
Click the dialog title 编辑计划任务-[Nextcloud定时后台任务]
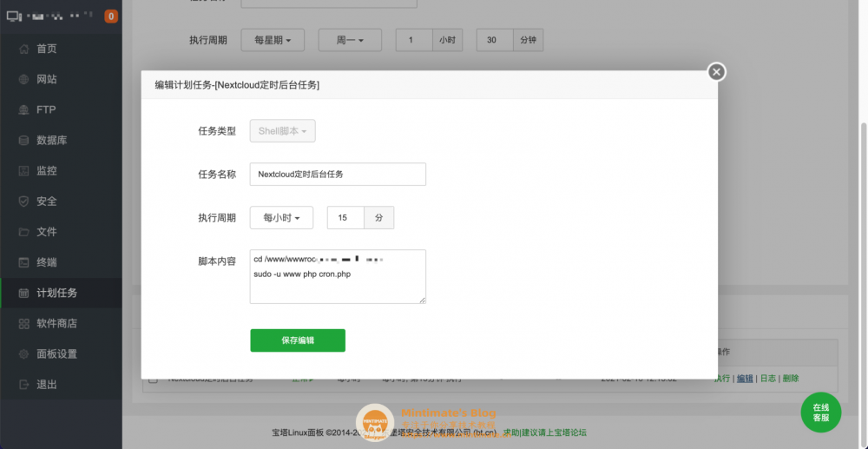tap(237, 85)
